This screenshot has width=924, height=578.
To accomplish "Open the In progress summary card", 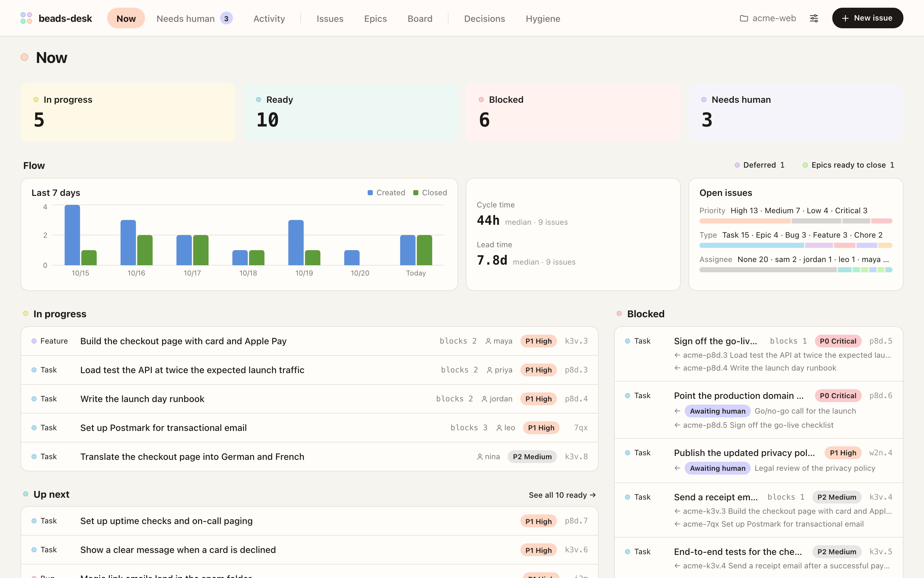I will coord(128,112).
